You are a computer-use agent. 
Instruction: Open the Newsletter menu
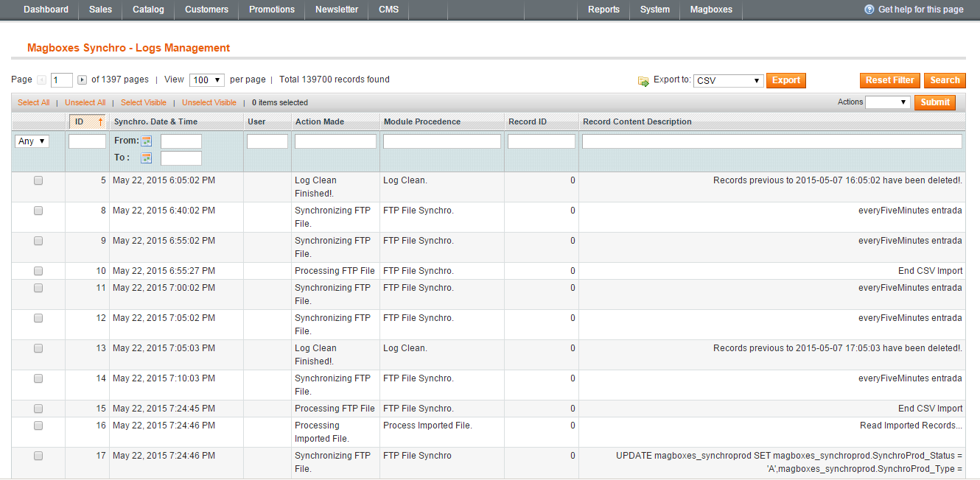click(x=337, y=10)
